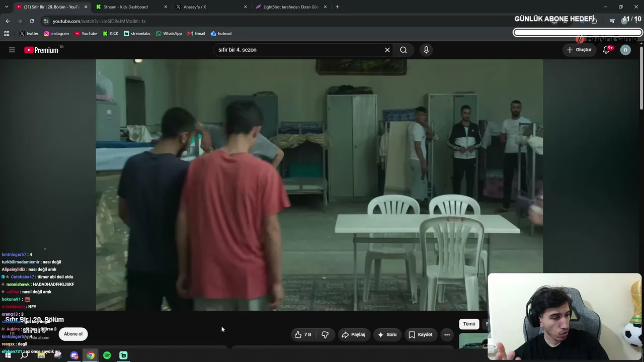Open the Chrome apps grid shortcut
This screenshot has height=362, width=644.
[x=7, y=34]
